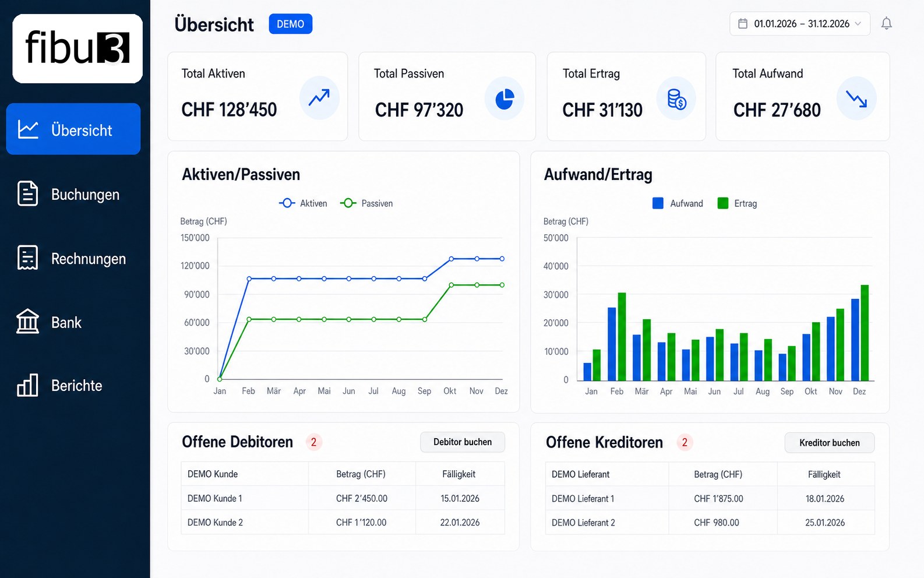Click the Total Aktiven trend-up arrow icon
The height and width of the screenshot is (578, 924).
click(319, 98)
